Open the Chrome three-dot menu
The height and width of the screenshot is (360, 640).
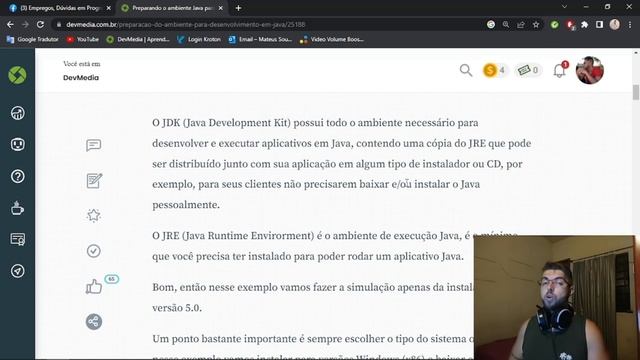(x=630, y=24)
